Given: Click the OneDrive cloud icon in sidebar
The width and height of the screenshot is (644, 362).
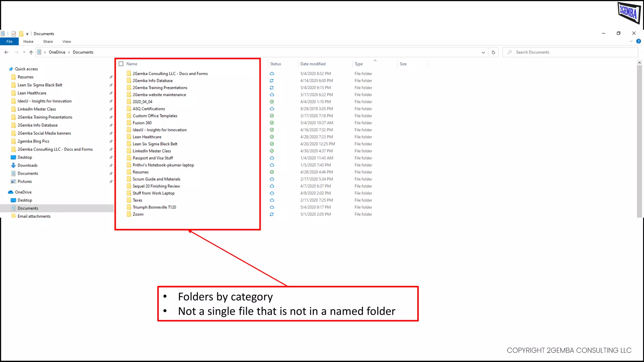Looking at the screenshot, I should [11, 192].
